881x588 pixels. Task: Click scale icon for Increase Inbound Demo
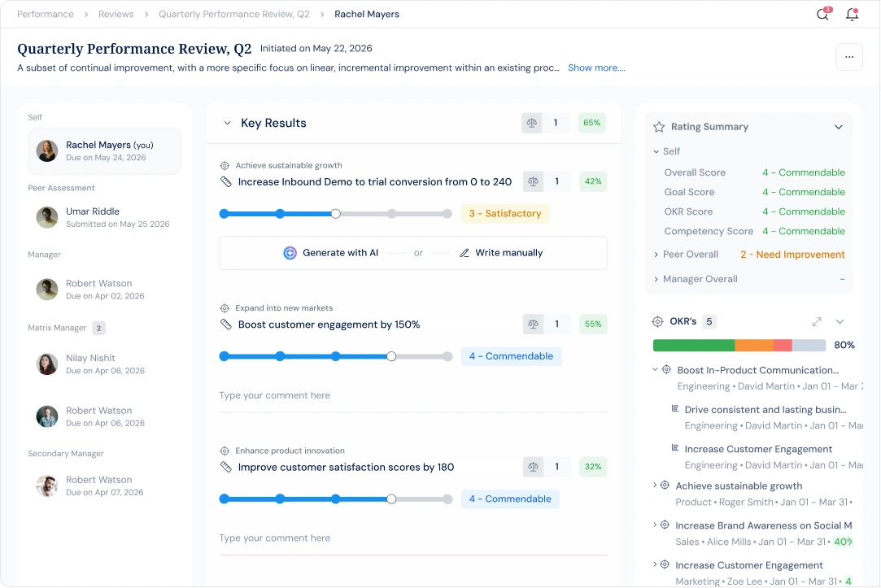533,181
